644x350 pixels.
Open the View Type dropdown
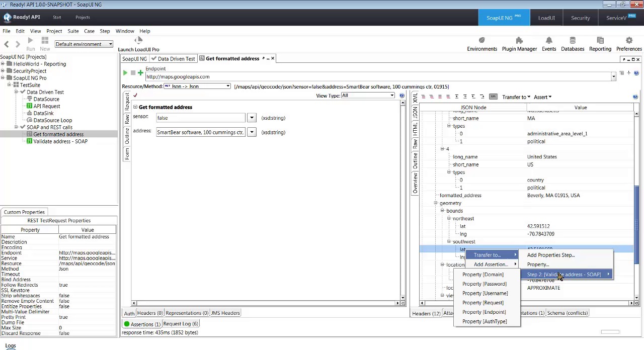tap(368, 96)
